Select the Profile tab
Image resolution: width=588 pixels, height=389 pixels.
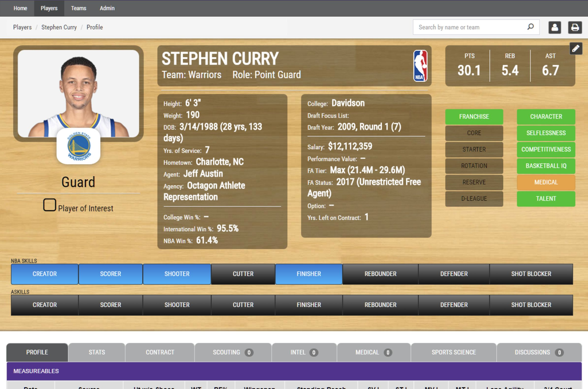pyautogui.click(x=37, y=352)
